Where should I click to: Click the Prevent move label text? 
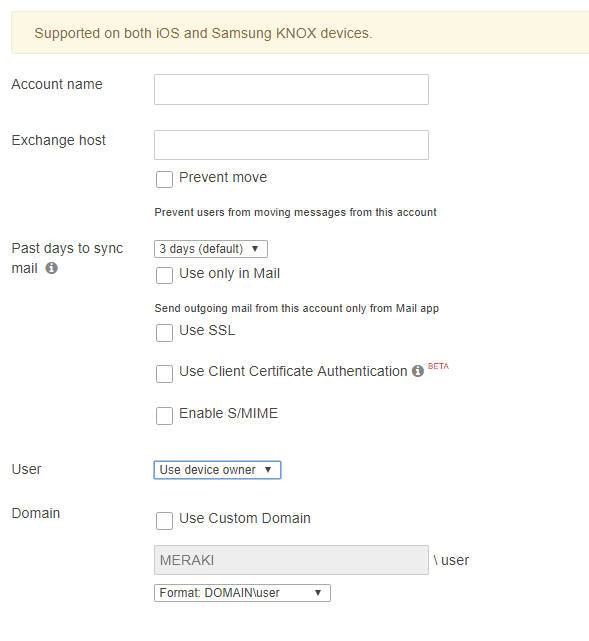pos(223,177)
